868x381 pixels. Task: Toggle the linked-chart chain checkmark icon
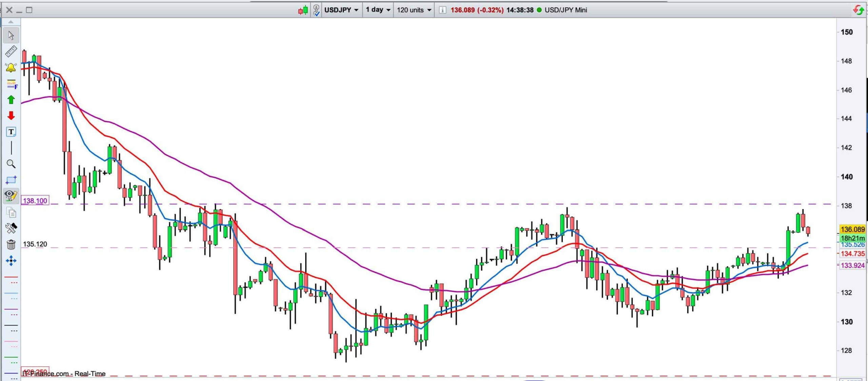click(x=316, y=10)
